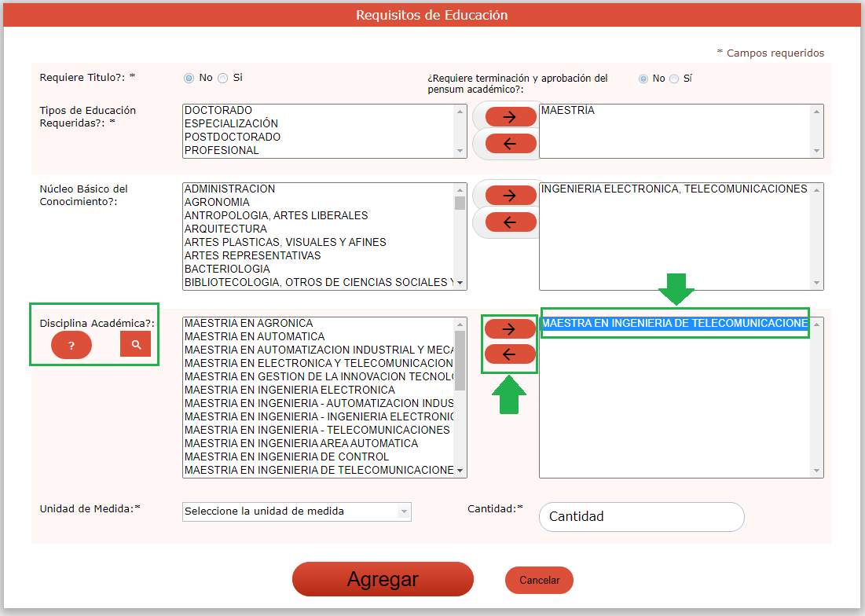Select ARQUITECTURA in the knowledge core list
Image resolution: width=865 pixels, height=616 pixels.
[225, 229]
